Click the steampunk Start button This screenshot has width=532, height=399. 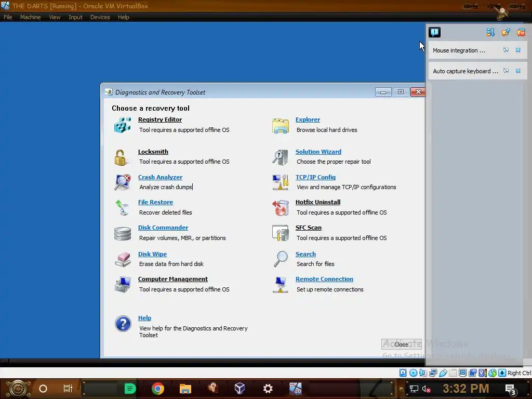coord(18,389)
